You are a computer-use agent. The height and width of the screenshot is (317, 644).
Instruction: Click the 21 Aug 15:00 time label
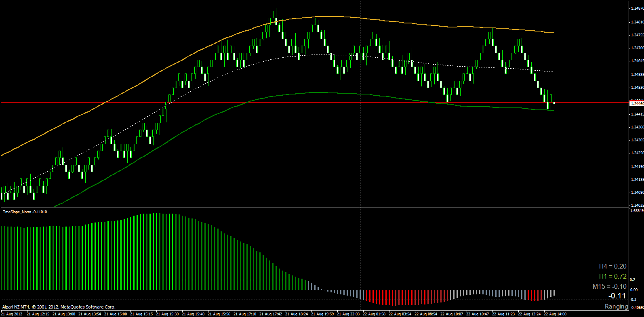point(116,314)
